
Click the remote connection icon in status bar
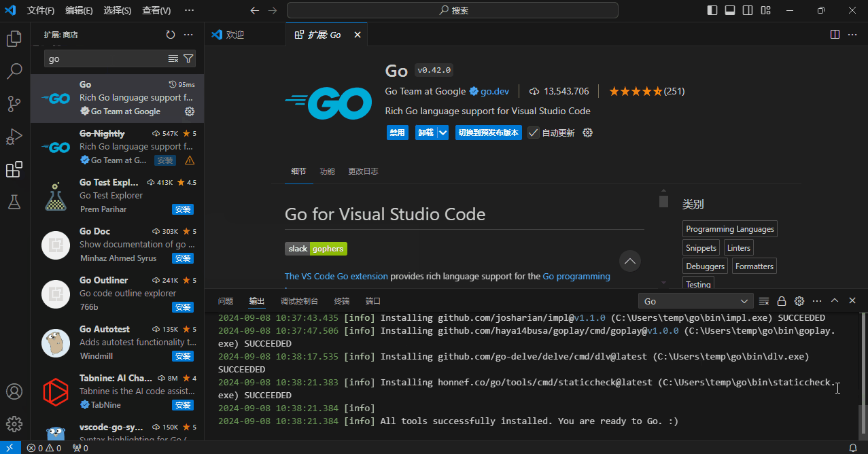(9, 448)
